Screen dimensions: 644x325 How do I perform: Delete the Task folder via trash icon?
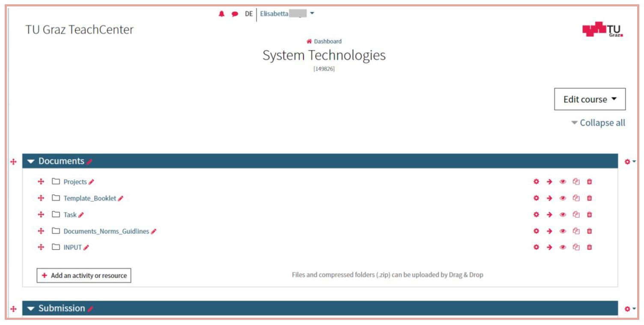pyautogui.click(x=590, y=215)
